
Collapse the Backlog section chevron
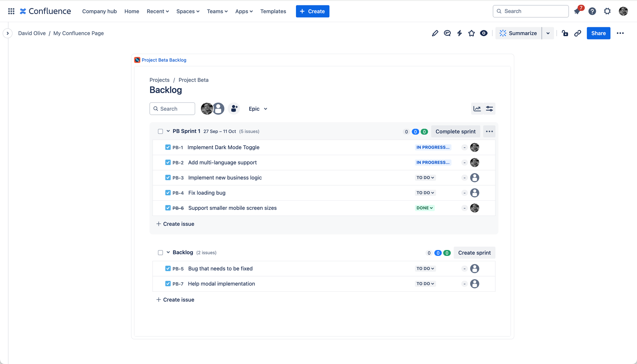[169, 252]
